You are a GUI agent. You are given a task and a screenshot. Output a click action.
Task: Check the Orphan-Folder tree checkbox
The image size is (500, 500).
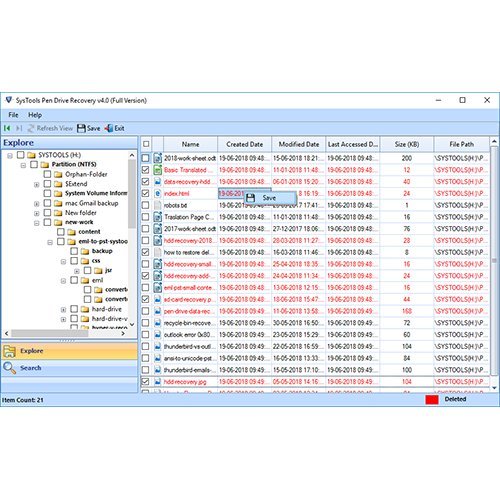[47, 174]
